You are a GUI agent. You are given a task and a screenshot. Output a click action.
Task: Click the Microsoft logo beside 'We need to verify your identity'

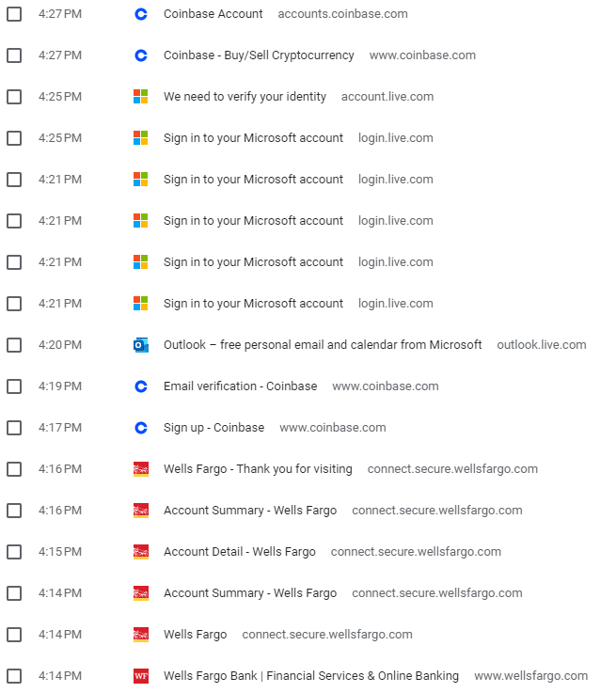(141, 96)
